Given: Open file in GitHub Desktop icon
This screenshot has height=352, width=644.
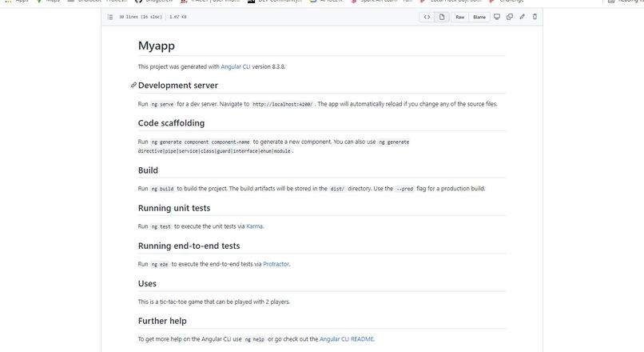Looking at the screenshot, I should [497, 17].
